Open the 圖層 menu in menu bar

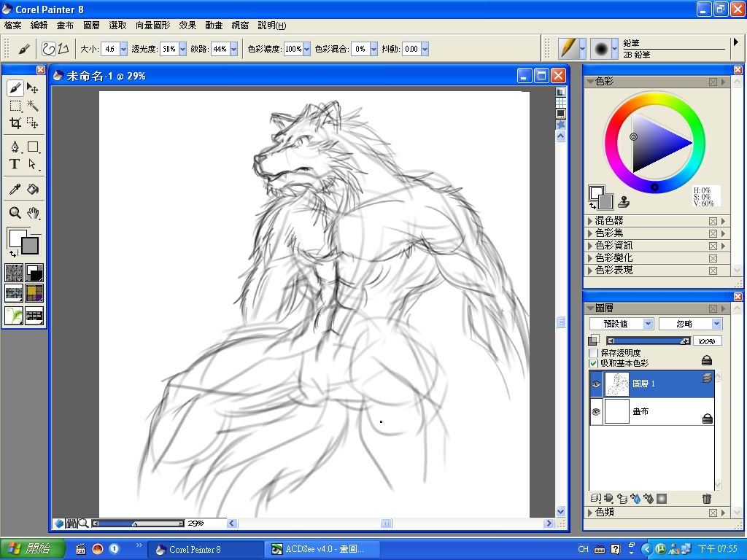91,26
